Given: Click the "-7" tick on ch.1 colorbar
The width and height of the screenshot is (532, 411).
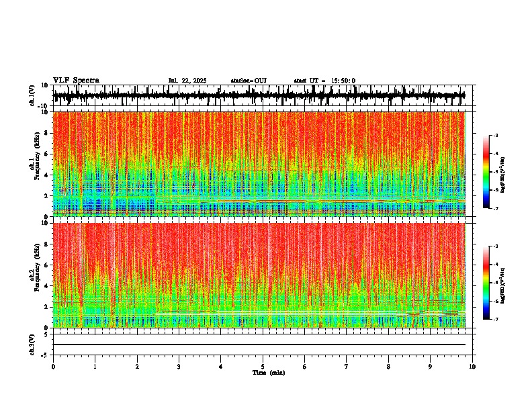Looking at the screenshot, I should [495, 208].
